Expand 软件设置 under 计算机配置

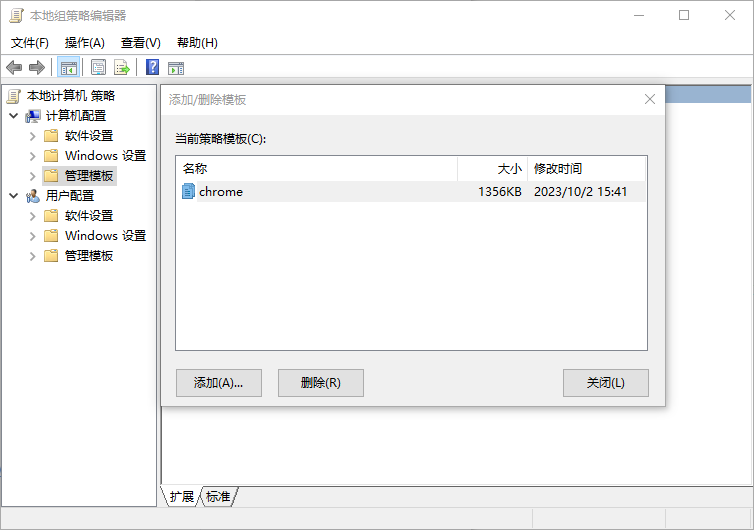[33, 136]
